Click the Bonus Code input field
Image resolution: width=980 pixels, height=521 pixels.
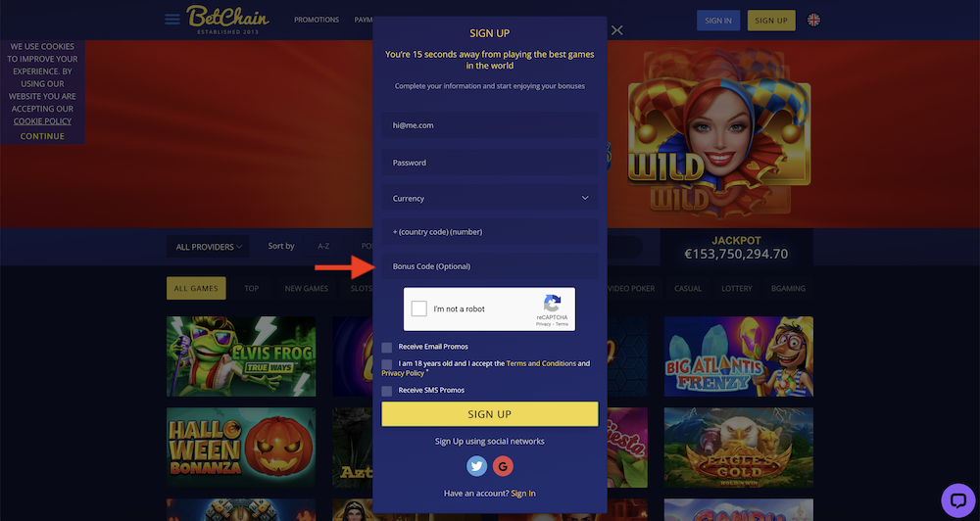[x=490, y=266]
